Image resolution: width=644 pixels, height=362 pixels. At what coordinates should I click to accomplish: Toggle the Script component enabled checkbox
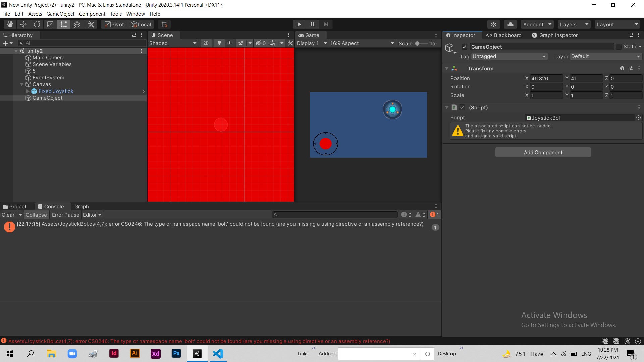[462, 108]
